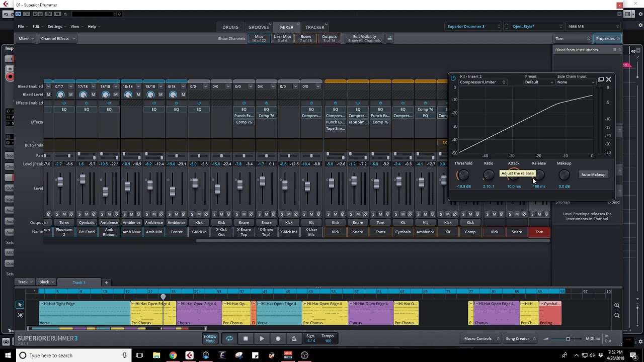Click the Auto-Makeup button
The height and width of the screenshot is (362, 644).
[593, 174]
